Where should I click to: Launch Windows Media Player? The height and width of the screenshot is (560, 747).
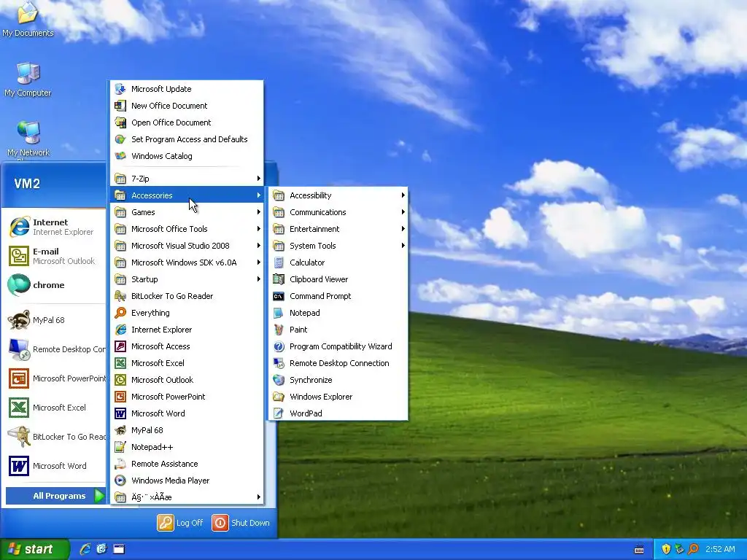coord(187,481)
